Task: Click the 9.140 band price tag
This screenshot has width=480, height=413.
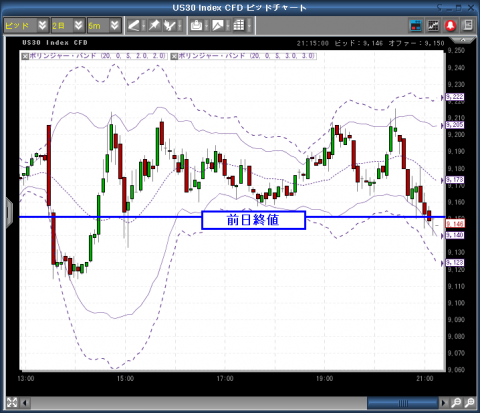Action: click(x=454, y=235)
